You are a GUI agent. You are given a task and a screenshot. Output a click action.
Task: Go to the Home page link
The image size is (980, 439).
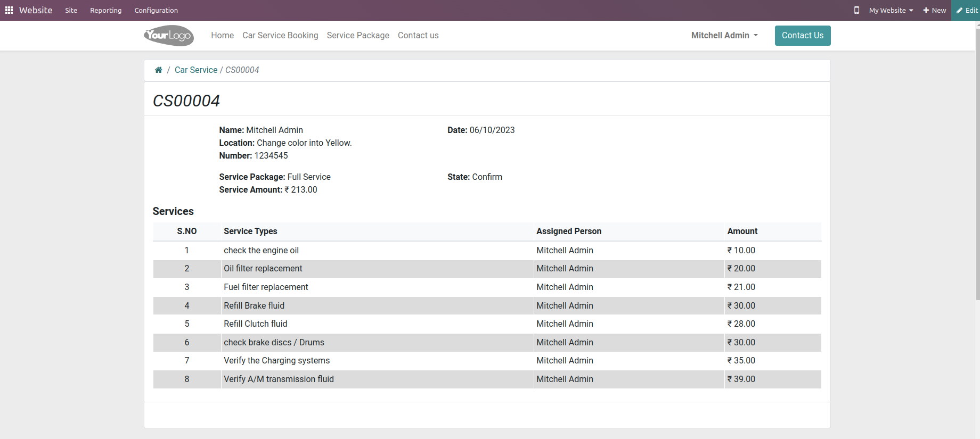coord(222,36)
